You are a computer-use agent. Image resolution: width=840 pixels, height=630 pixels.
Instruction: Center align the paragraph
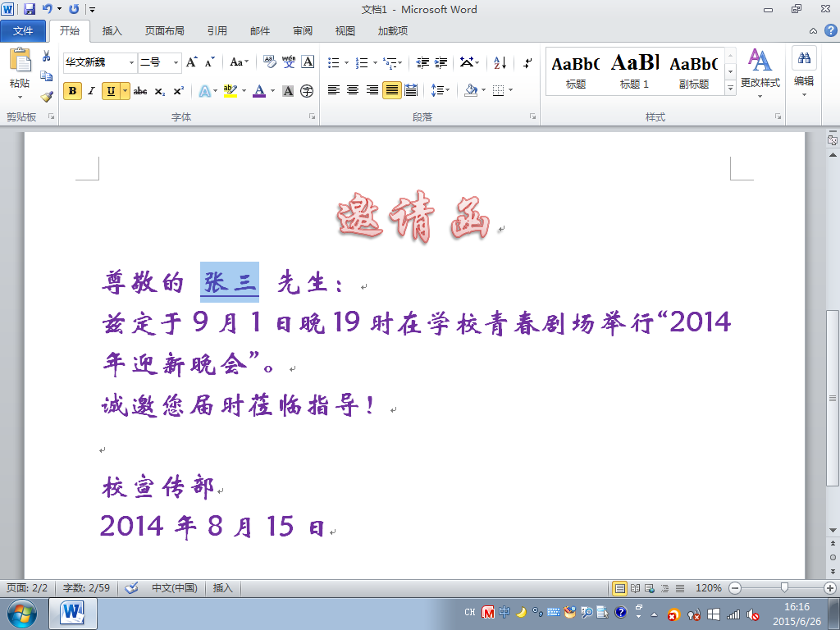point(353,90)
